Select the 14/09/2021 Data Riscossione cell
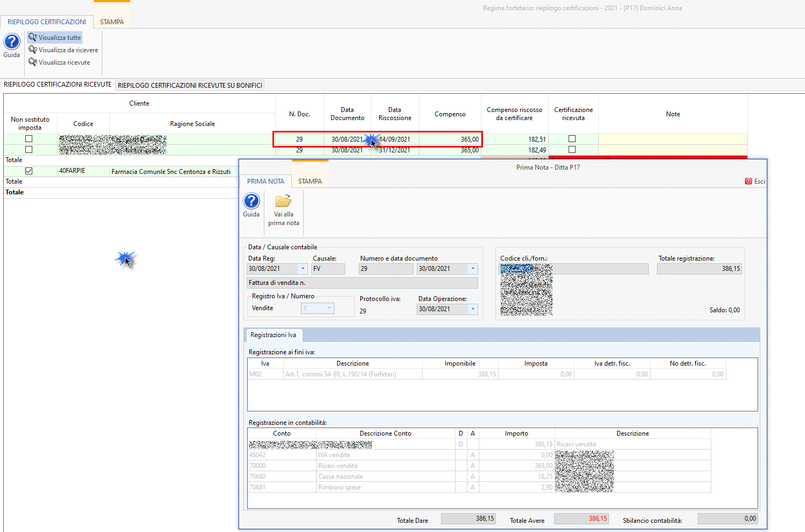The height and width of the screenshot is (532, 805). (395, 139)
